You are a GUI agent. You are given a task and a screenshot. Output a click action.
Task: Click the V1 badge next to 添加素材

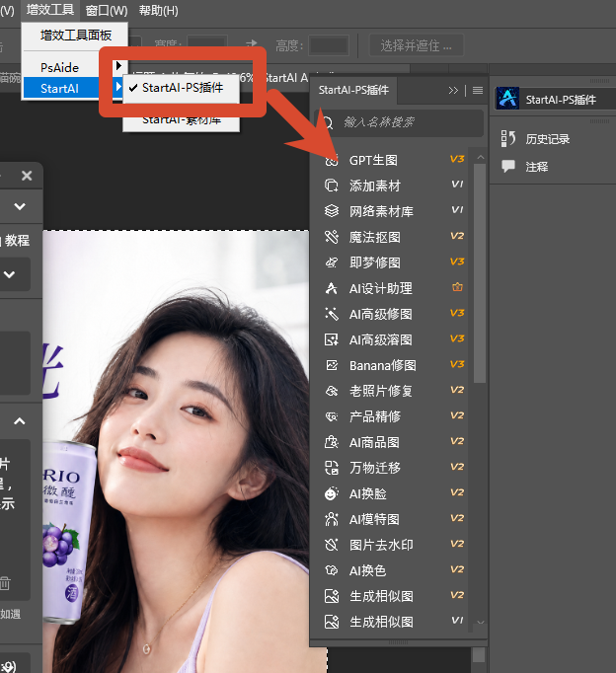click(457, 185)
